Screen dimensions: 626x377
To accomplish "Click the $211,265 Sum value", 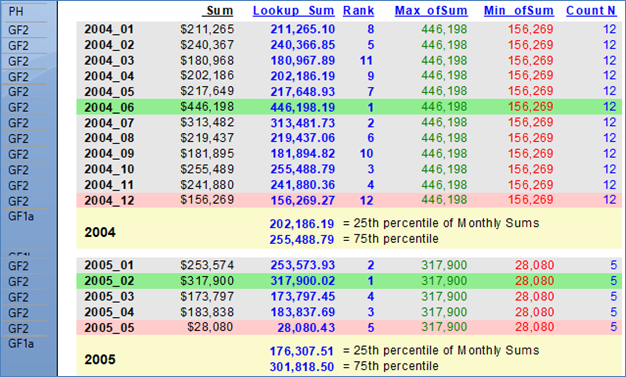I will click(x=207, y=29).
